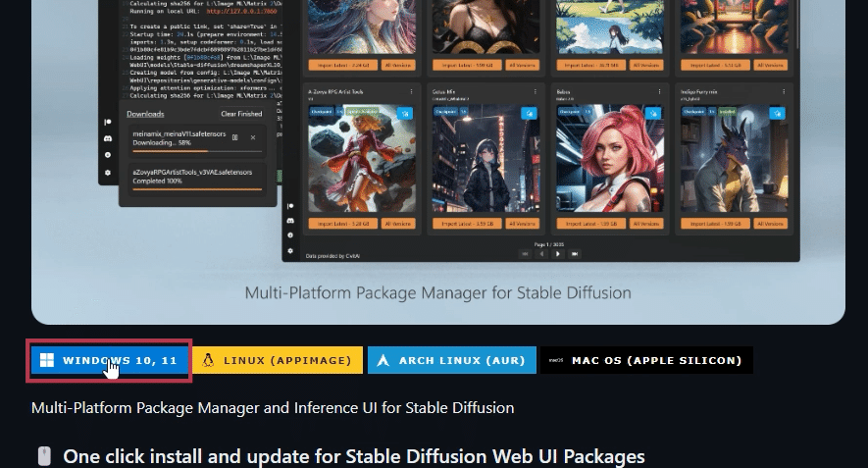The width and height of the screenshot is (868, 468).
Task: Click 'Import Latest - 3.59 GB' on the Cetus-Mix card
Action: coord(467,224)
